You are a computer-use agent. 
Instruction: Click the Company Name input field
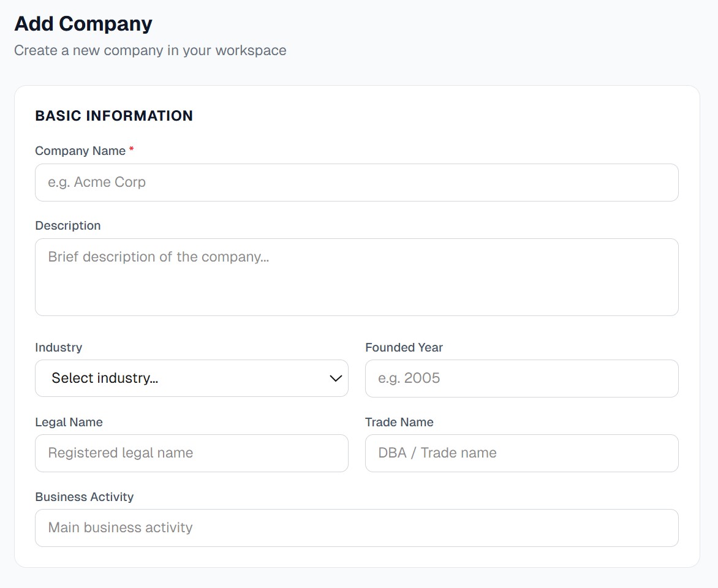tap(357, 183)
